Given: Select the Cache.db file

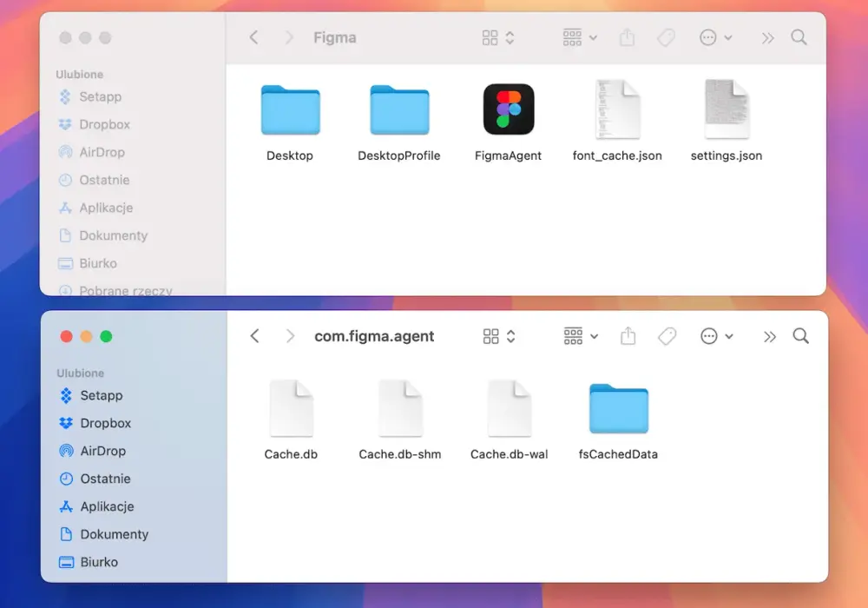Looking at the screenshot, I should 291,408.
